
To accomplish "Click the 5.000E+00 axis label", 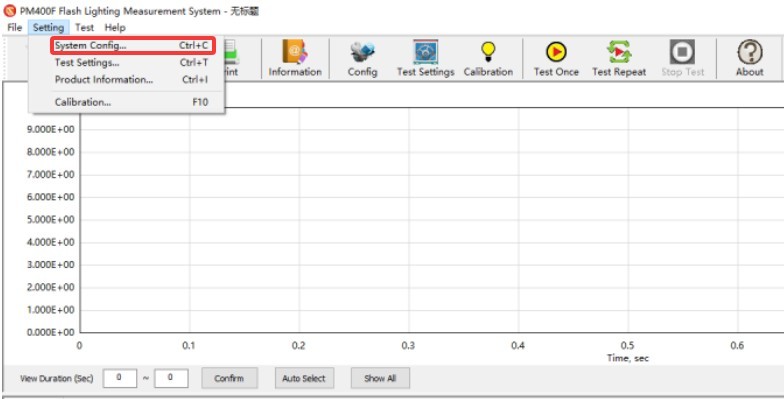I will tap(50, 220).
